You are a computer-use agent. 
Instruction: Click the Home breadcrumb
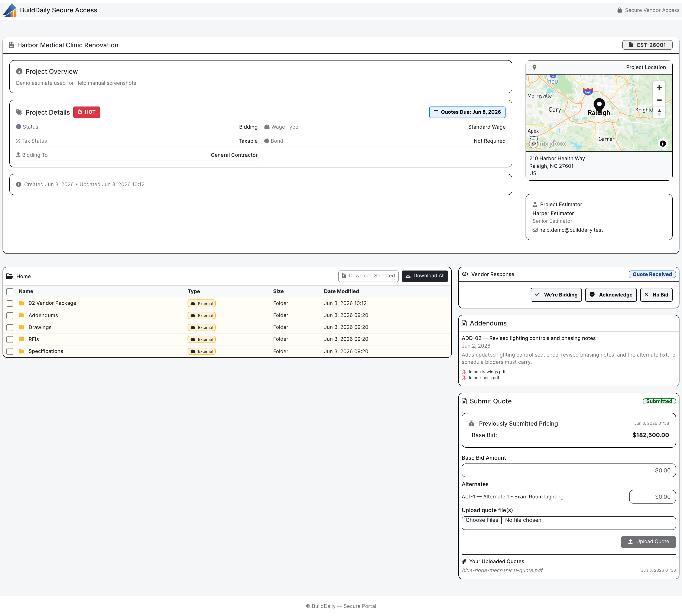[23, 276]
